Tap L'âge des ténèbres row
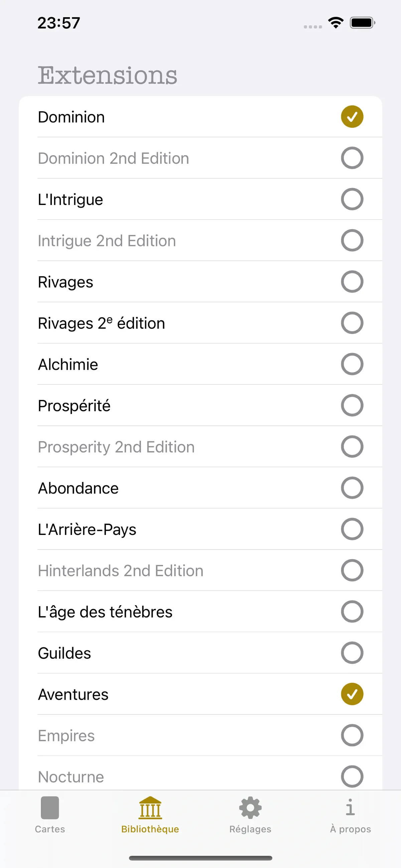Viewport: 401px width, 868px height. [x=200, y=612]
